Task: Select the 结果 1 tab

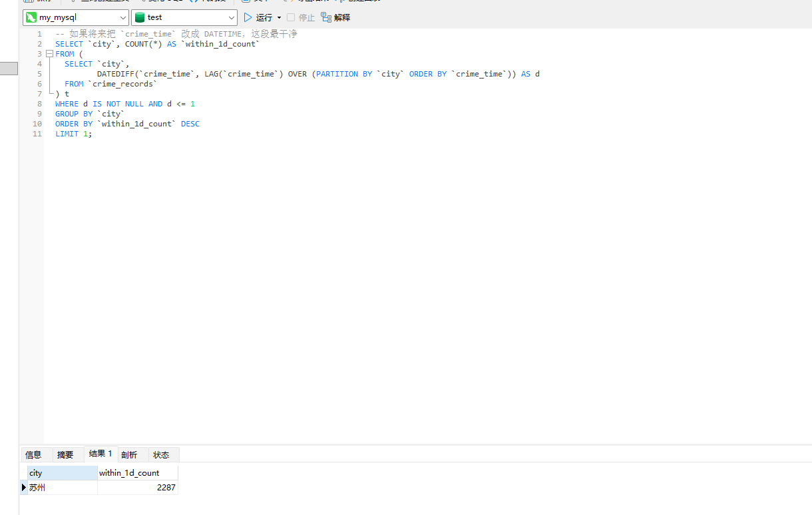Action: click(101, 454)
